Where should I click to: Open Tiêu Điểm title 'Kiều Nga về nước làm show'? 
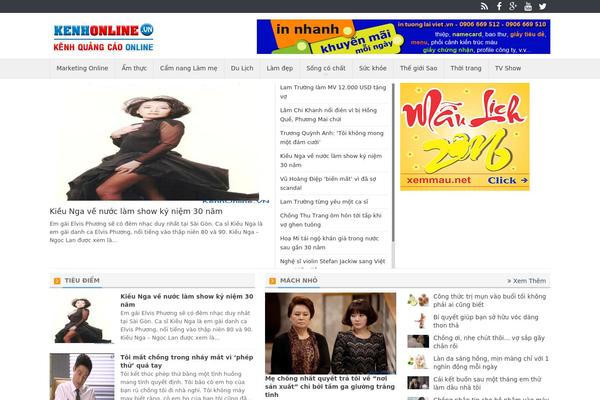tap(187, 300)
